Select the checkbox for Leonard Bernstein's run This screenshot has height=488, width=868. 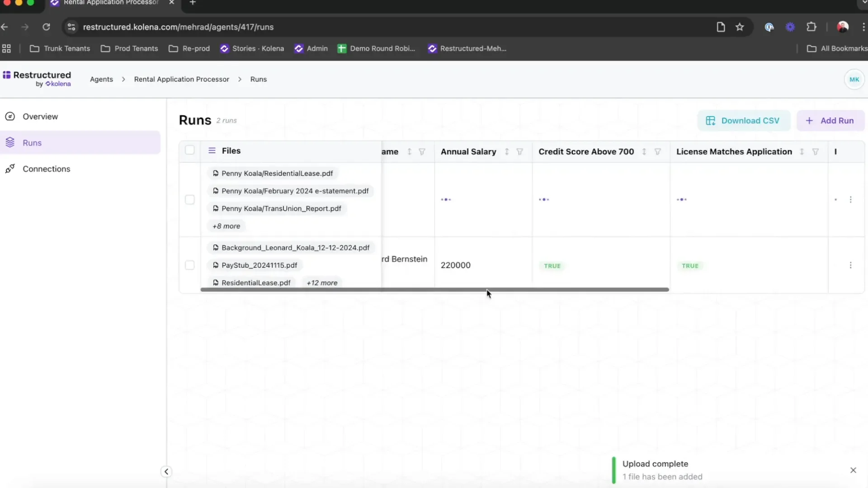click(190, 265)
